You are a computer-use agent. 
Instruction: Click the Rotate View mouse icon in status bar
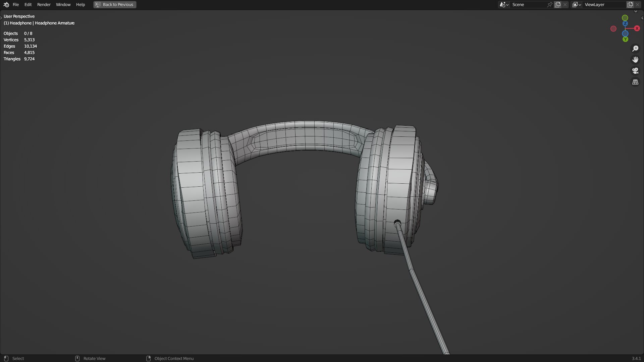(77, 358)
